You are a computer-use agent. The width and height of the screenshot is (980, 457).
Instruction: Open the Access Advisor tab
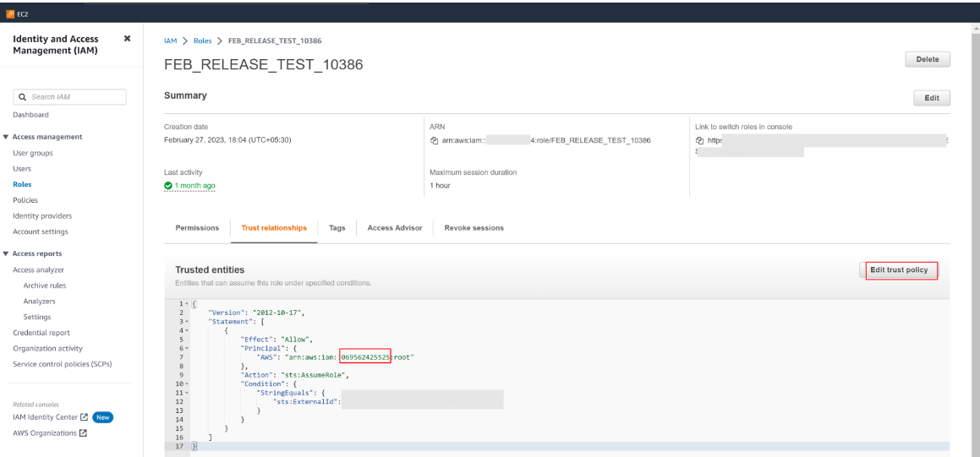click(x=394, y=228)
